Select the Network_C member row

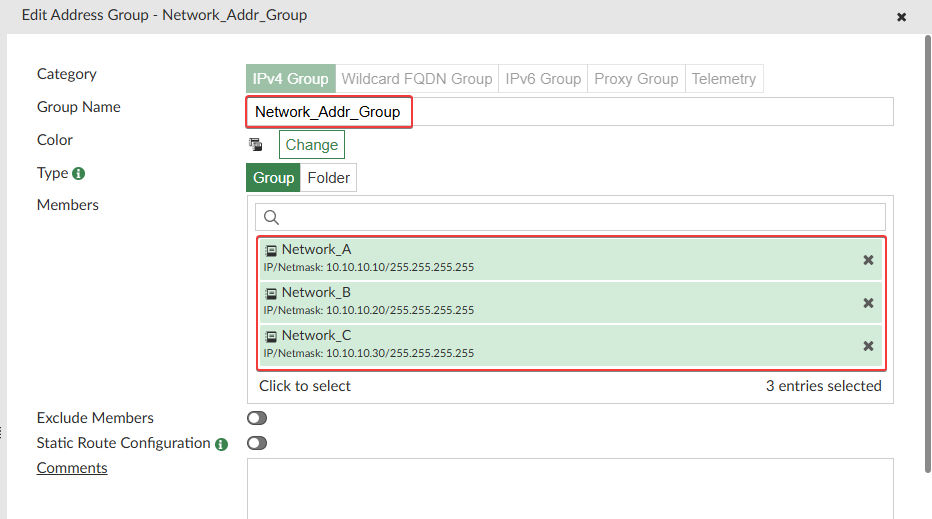[x=571, y=345]
